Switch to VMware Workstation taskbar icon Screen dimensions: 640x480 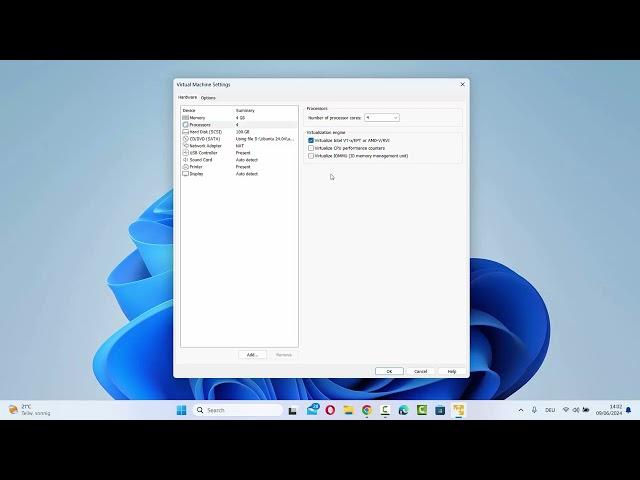point(459,410)
